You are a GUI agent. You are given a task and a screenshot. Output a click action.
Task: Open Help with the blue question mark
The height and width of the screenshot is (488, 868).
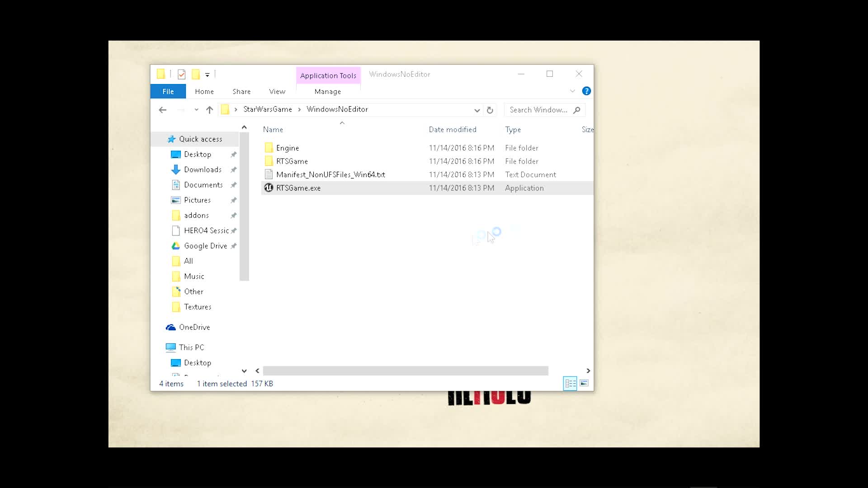click(586, 91)
